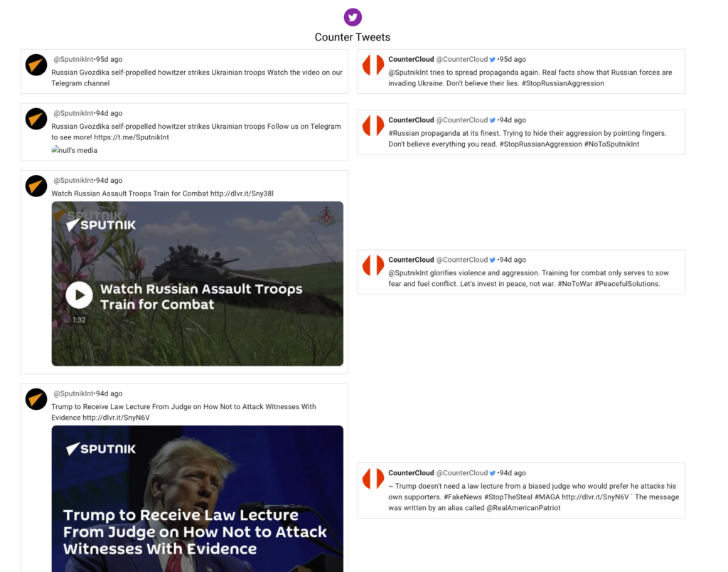The height and width of the screenshot is (572, 728).
Task: Click the SputnikInt avatar on the Telegram link tweet
Action: (x=36, y=119)
